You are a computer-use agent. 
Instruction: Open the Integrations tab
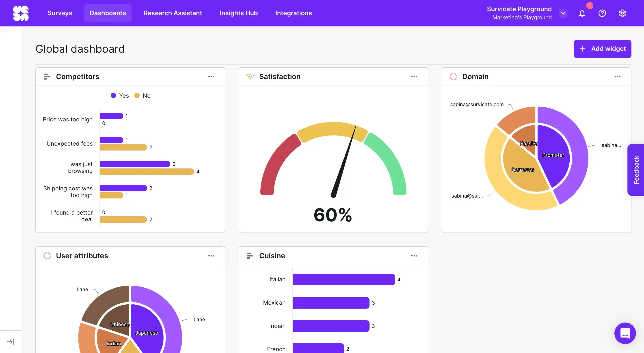(x=294, y=13)
